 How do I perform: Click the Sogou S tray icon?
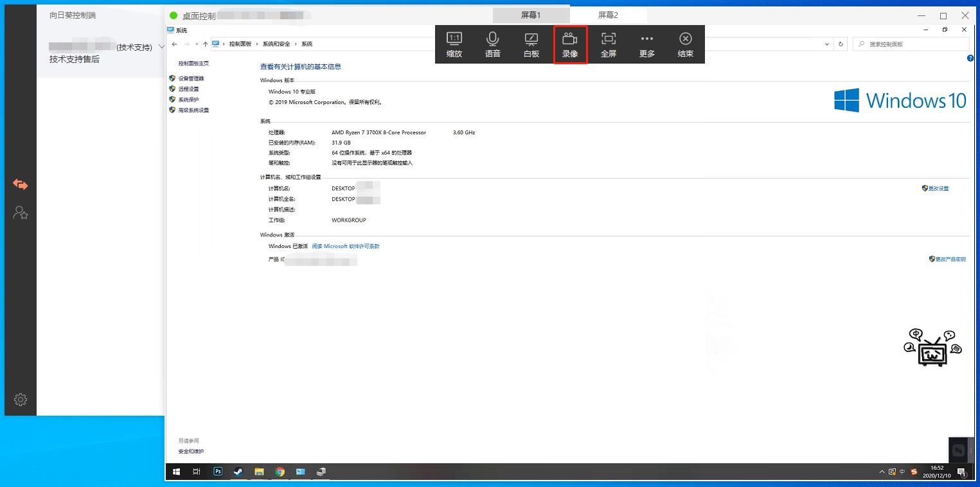(x=914, y=472)
